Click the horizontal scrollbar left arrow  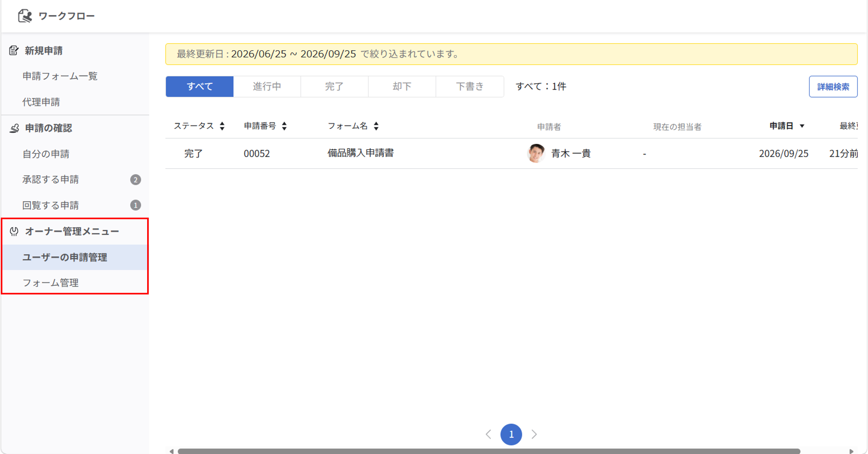point(171,451)
